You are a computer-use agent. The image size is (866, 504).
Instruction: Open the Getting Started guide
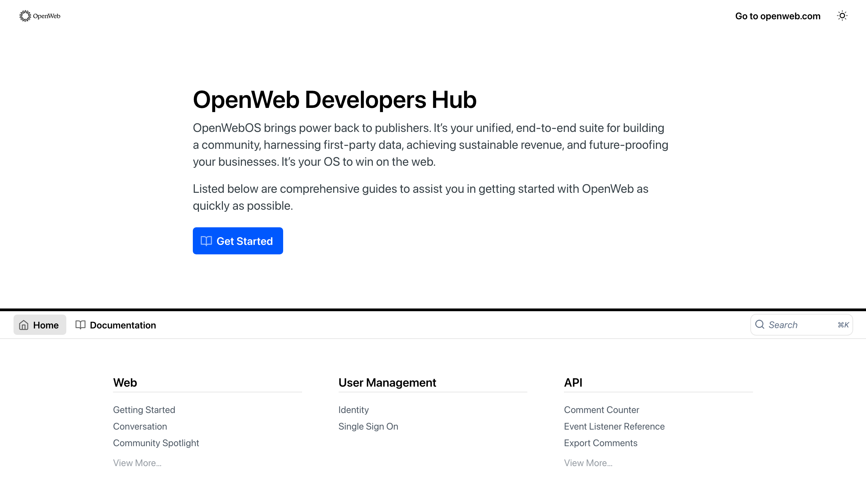point(144,410)
